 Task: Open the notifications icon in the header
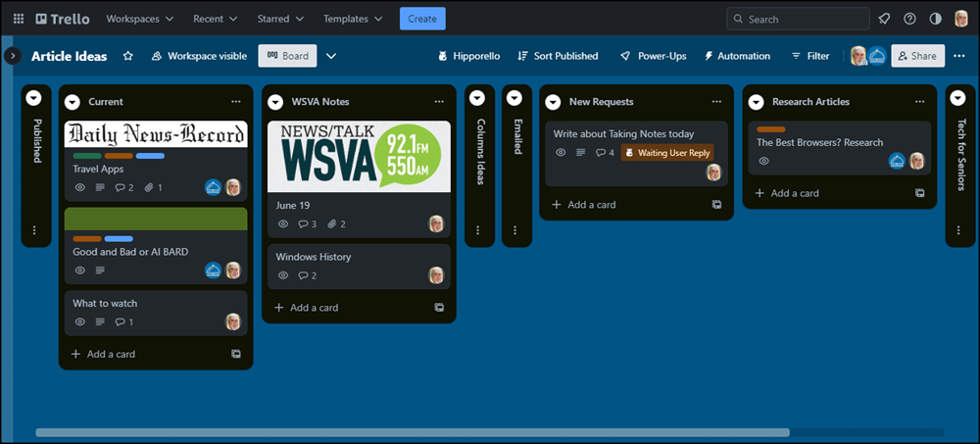pos(884,19)
